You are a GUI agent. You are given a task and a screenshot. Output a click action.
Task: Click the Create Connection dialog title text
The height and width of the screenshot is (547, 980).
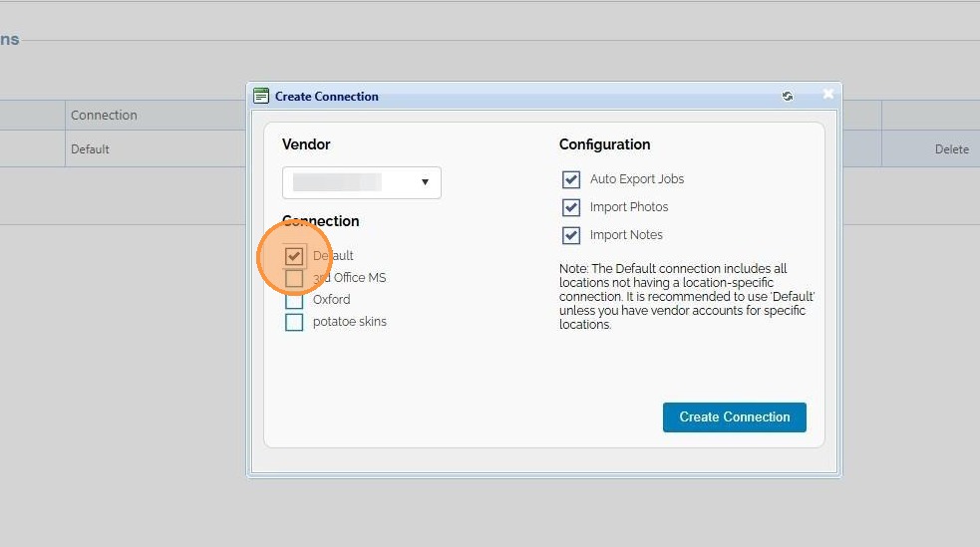[327, 97]
